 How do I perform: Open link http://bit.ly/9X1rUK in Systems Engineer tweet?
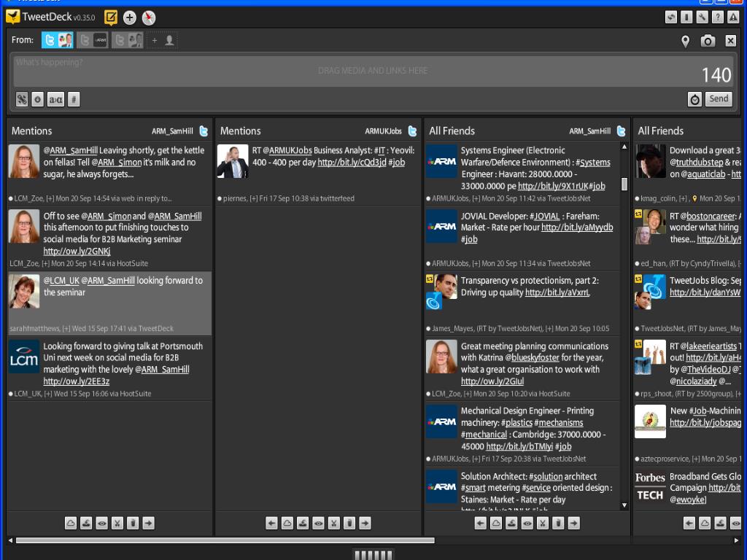pyautogui.click(x=553, y=186)
